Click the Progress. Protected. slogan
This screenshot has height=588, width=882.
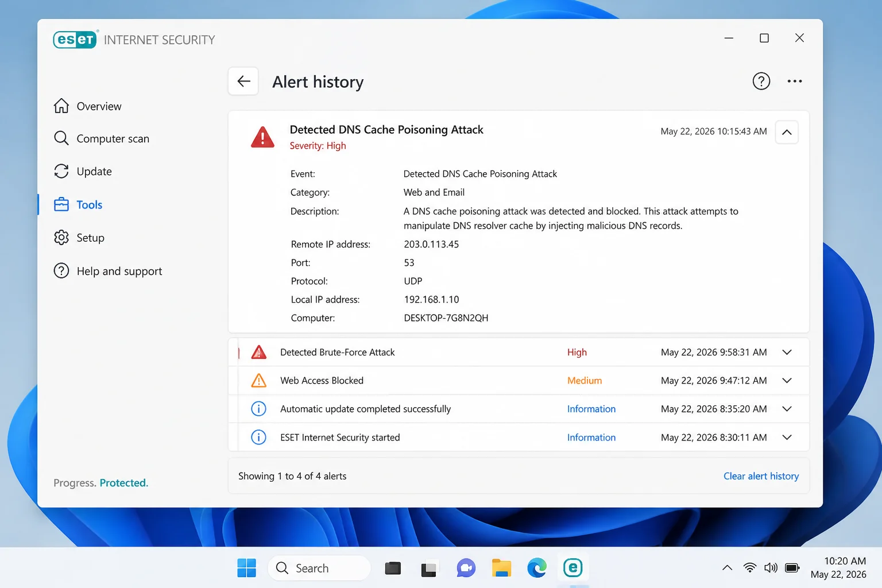click(x=101, y=483)
